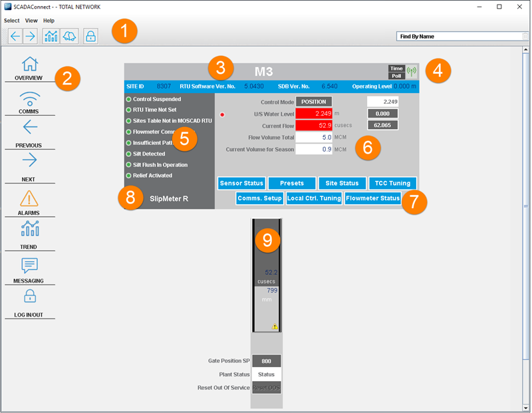
Task: Open the Select menu
Action: point(12,21)
